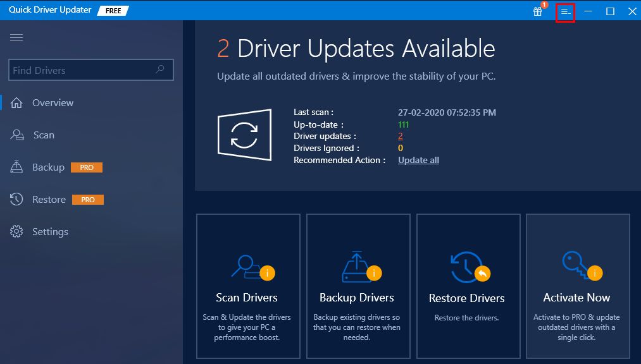Click the Settings gear icon
Image resolution: width=641 pixels, height=364 pixels.
point(16,231)
